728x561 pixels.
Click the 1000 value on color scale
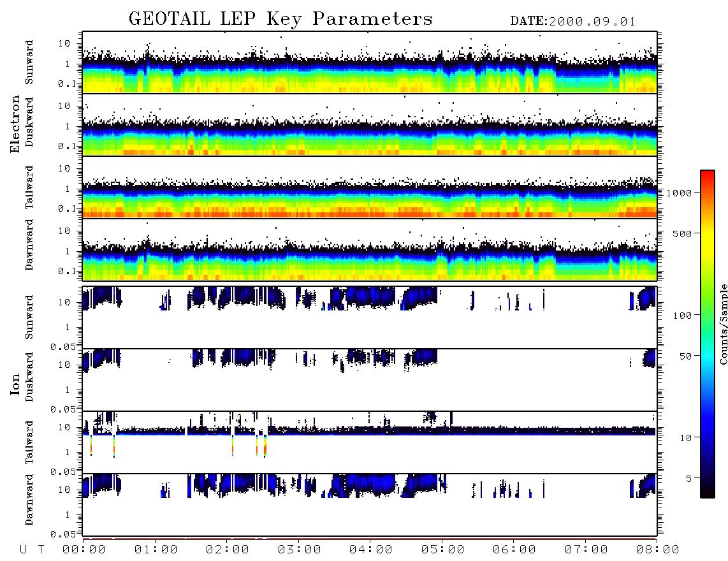pyautogui.click(x=679, y=193)
